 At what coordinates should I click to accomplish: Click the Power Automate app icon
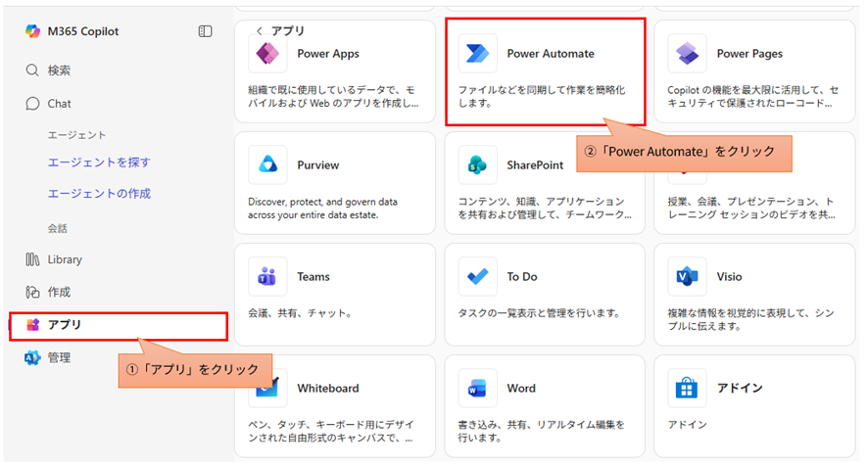pyautogui.click(x=477, y=54)
